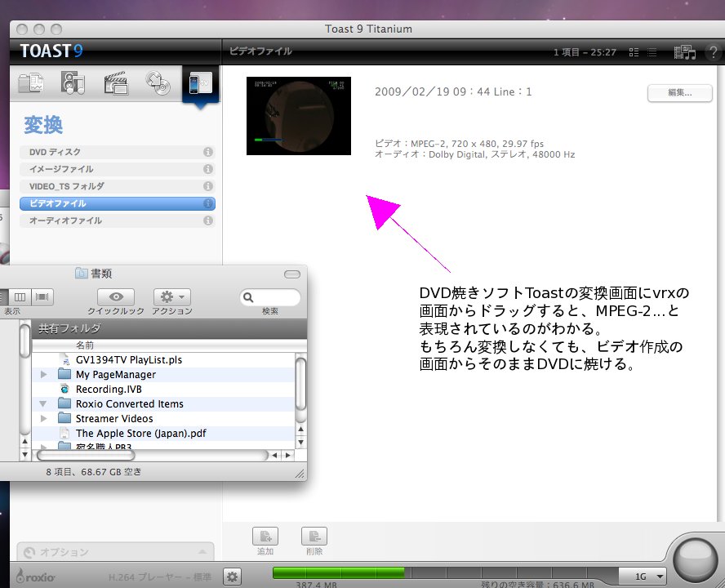725x588 pixels.
Task: Select Recording.IVB file
Action: click(163, 389)
